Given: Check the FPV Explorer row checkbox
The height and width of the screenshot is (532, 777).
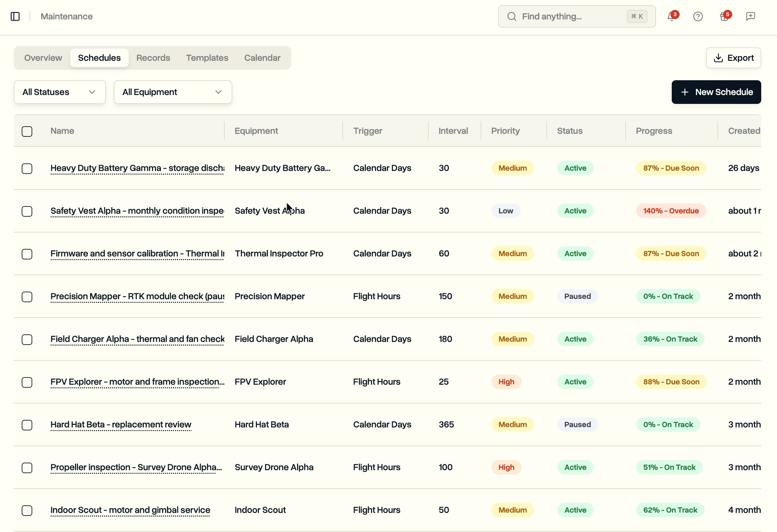Looking at the screenshot, I should [x=27, y=382].
